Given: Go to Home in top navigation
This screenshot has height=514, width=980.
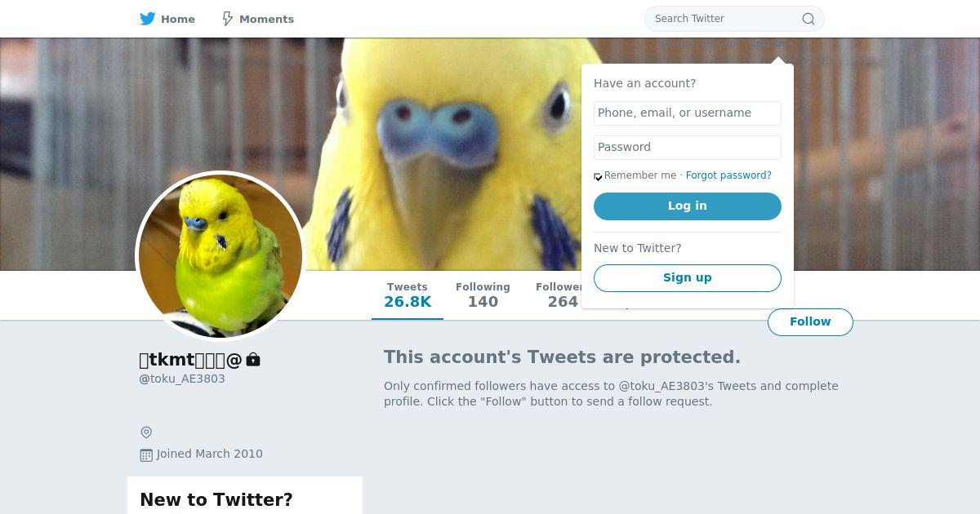Looking at the screenshot, I should 167,19.
